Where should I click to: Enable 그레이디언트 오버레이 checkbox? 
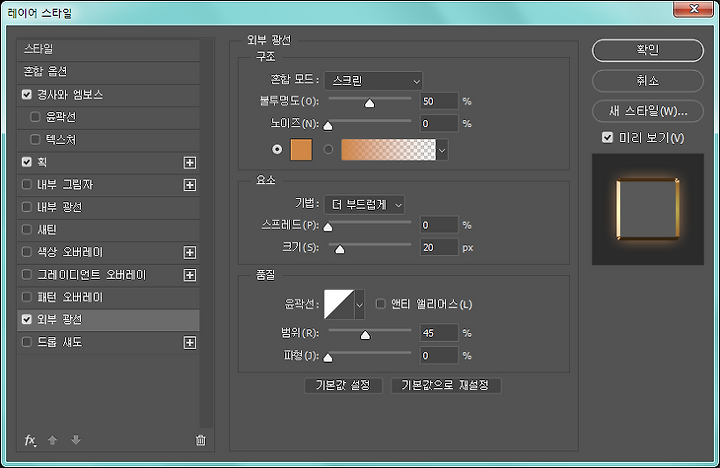[x=27, y=275]
